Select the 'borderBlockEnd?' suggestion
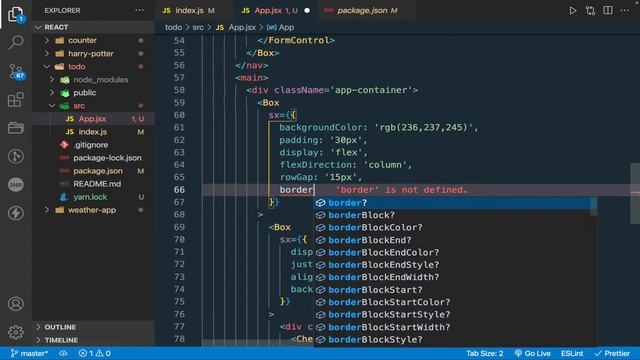The width and height of the screenshot is (640, 360). click(x=452, y=240)
